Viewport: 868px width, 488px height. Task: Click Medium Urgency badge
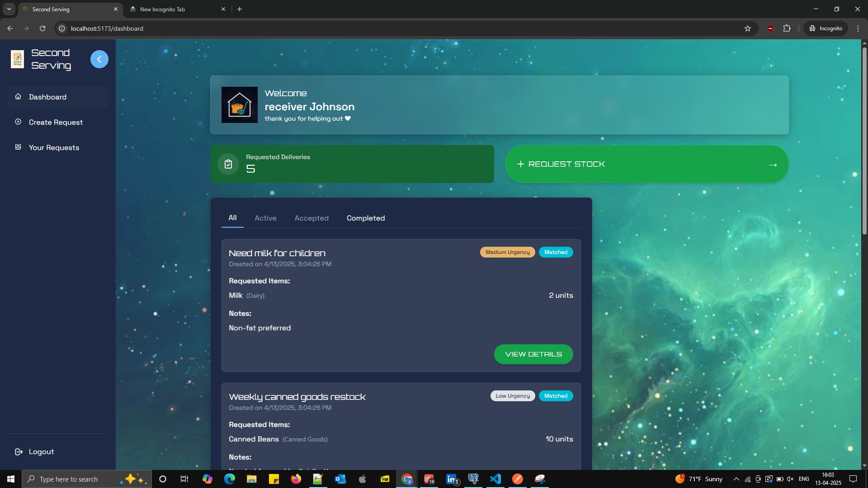point(507,252)
